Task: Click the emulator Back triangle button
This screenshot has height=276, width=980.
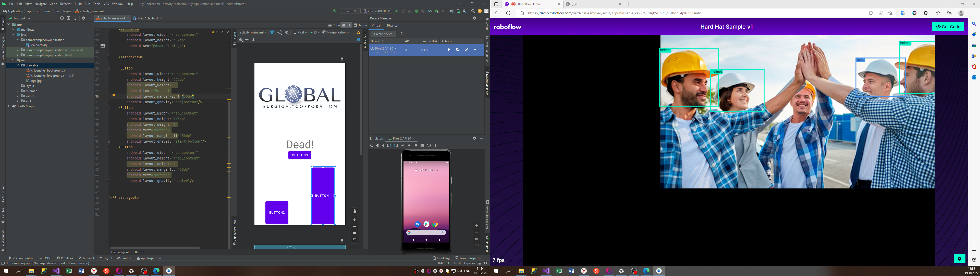Action: (x=402, y=146)
